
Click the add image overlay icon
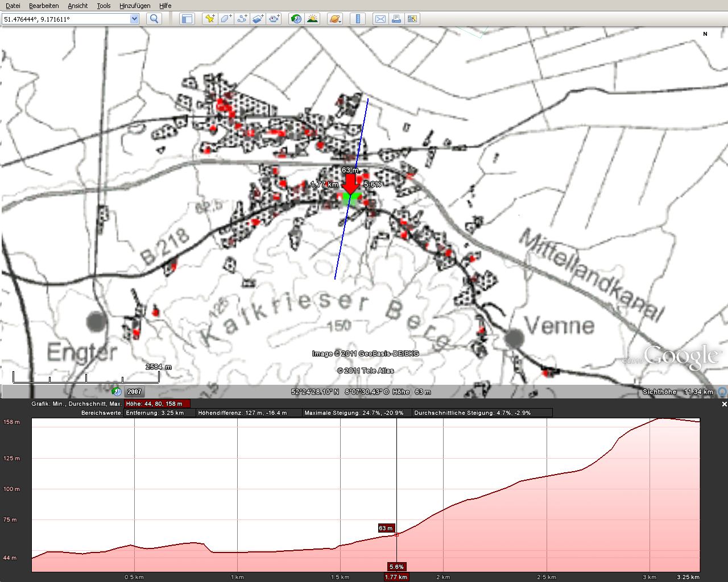click(x=258, y=19)
